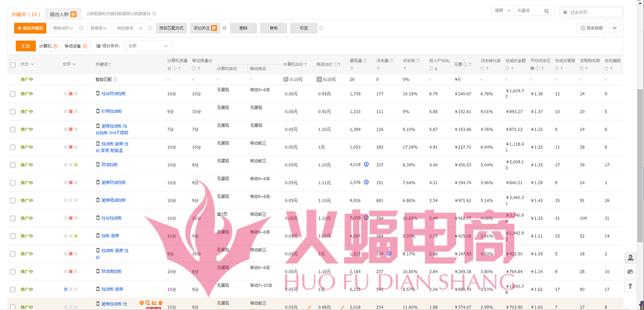Sort by 计算机出价 arrow
Screen dimensions: 644x310
pos(306,65)
